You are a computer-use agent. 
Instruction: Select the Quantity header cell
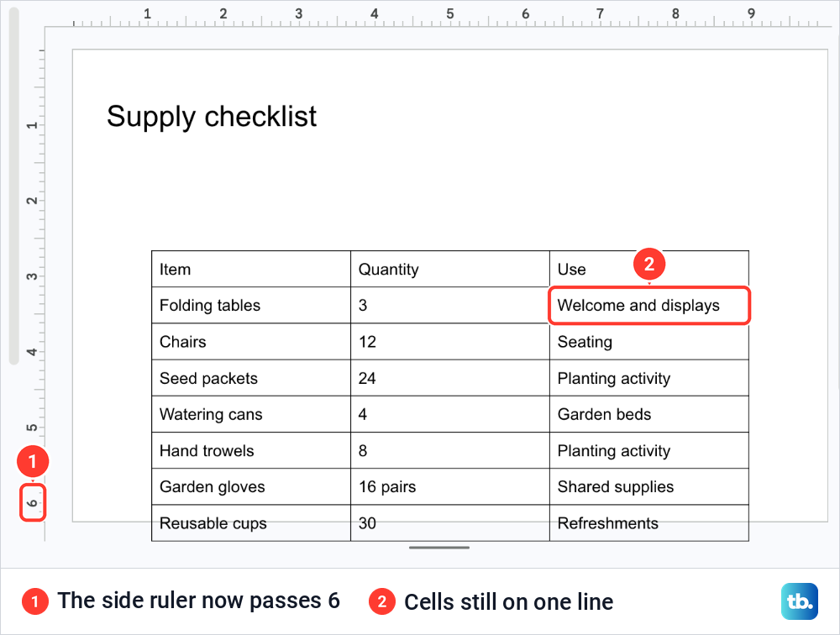450,269
